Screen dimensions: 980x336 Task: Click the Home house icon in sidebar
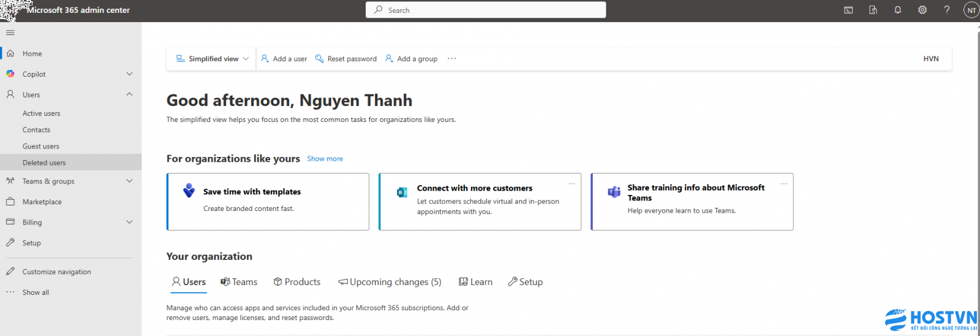coord(10,53)
